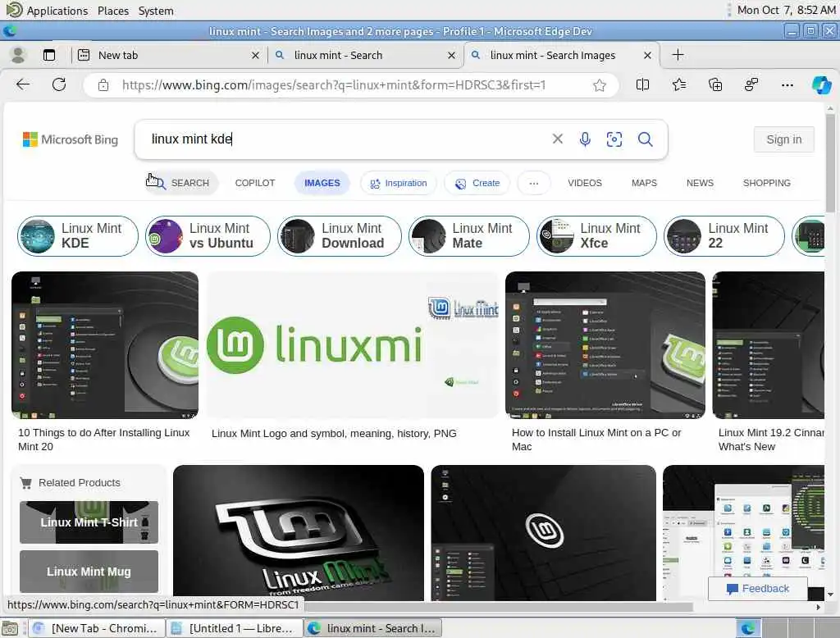Screen dimensions: 840x638
Task: Open the Linux Mint T-Shirt product
Action: (89, 522)
